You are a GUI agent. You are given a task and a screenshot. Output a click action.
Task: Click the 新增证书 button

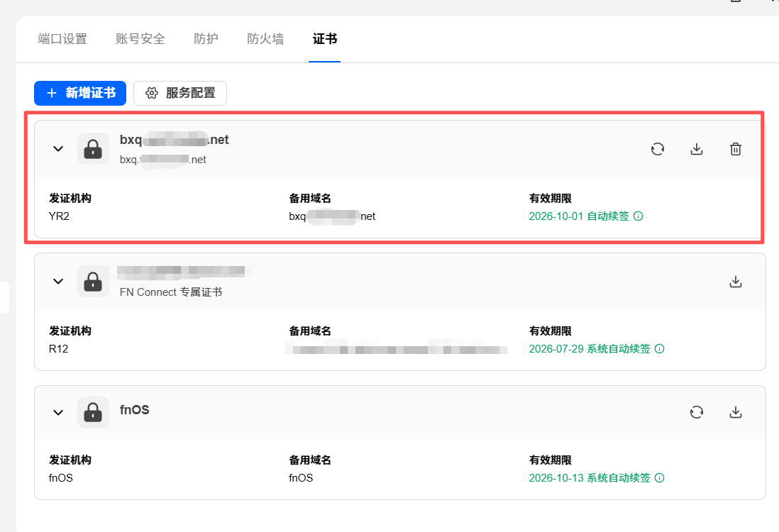80,93
